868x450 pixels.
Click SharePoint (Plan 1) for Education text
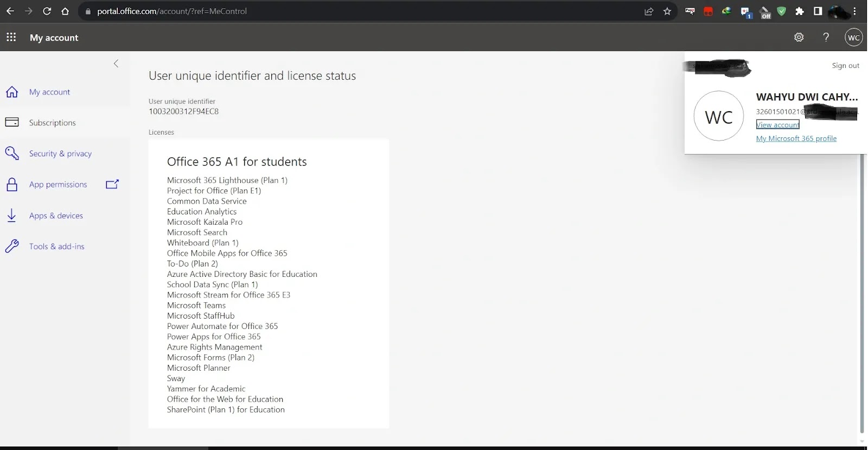[226, 410]
